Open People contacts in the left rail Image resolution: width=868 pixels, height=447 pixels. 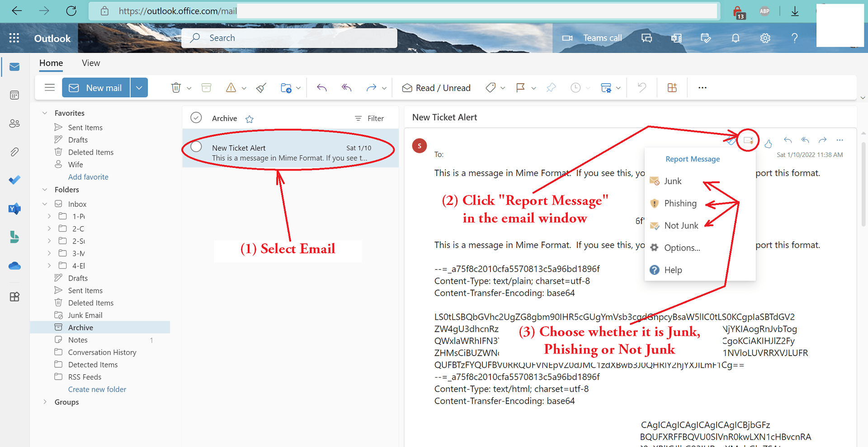[14, 123]
